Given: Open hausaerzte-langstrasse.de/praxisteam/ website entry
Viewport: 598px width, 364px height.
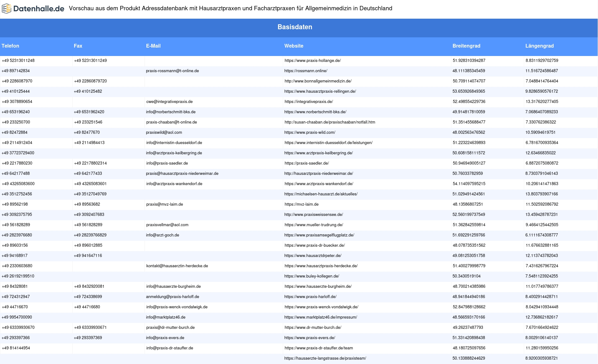Looking at the screenshot, I should (x=325, y=358).
